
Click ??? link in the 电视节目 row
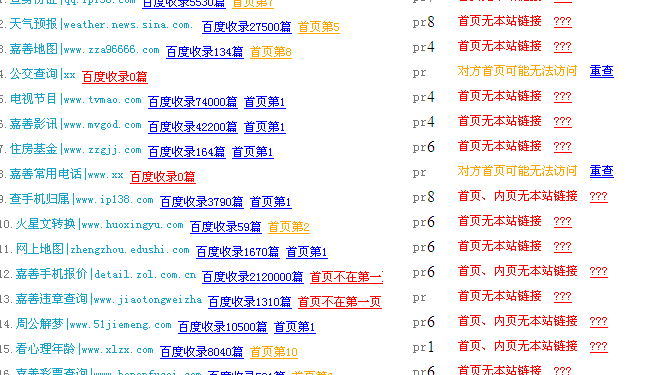[x=563, y=96]
